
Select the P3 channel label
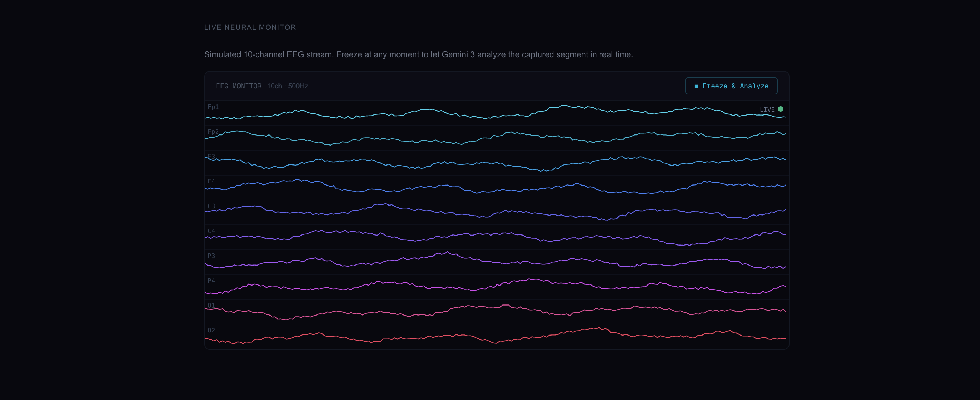[x=211, y=256]
